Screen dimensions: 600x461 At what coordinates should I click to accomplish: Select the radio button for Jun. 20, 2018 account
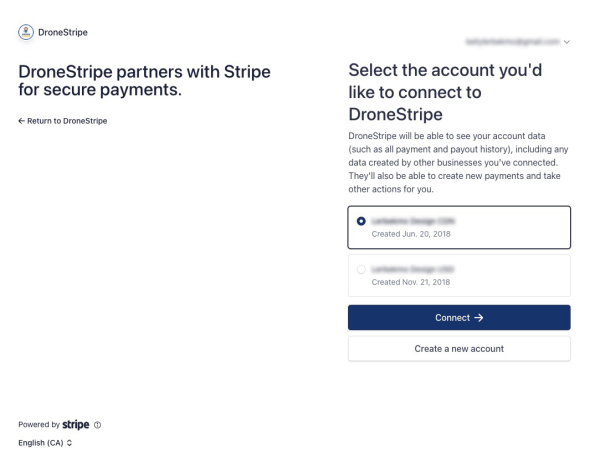click(360, 220)
